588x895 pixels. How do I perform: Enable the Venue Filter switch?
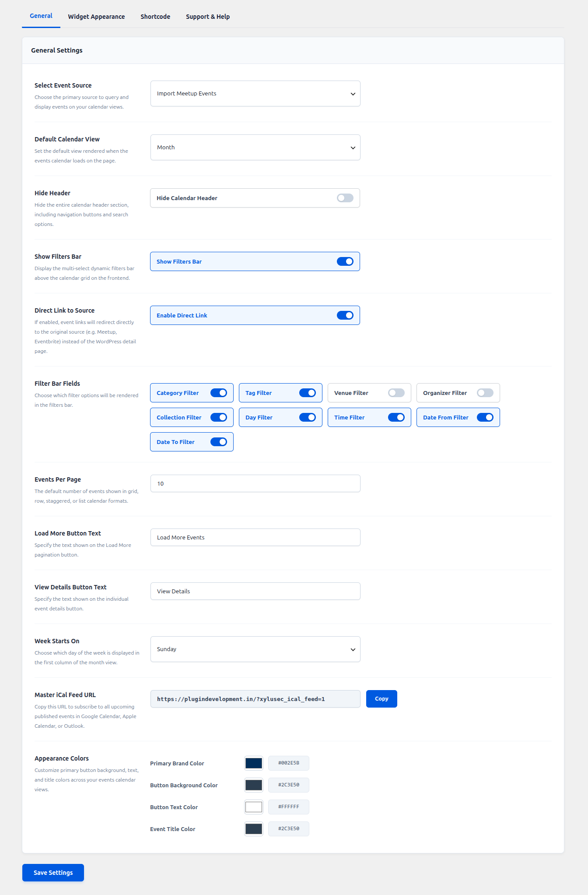click(x=396, y=393)
